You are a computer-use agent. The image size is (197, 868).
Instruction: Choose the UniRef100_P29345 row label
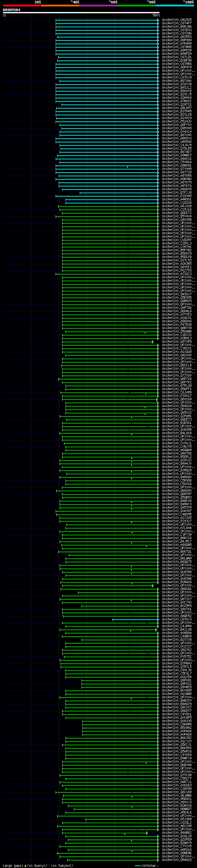(177, 196)
